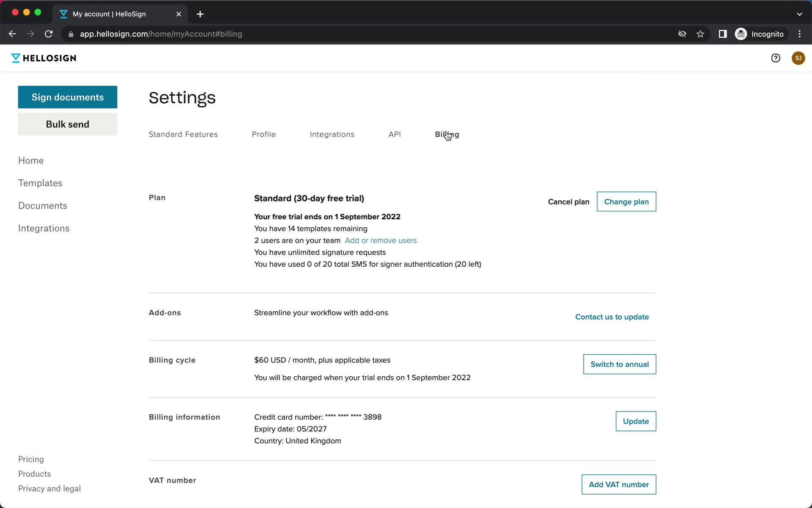Screen dimensions: 812x508
Task: Click 'You have unlimited signature requests' text
Action: click(x=320, y=252)
